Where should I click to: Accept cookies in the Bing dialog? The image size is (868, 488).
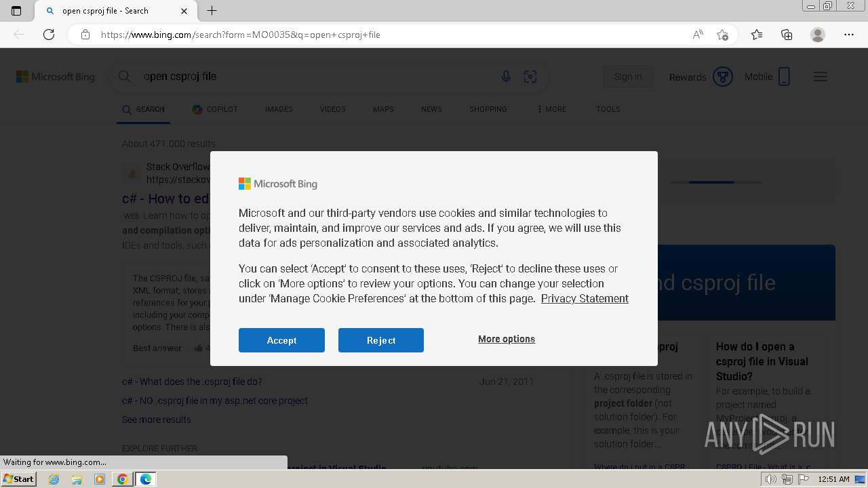[x=281, y=340]
